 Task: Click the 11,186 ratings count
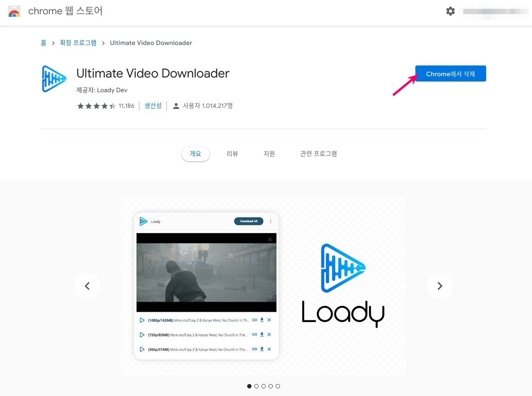tap(126, 106)
